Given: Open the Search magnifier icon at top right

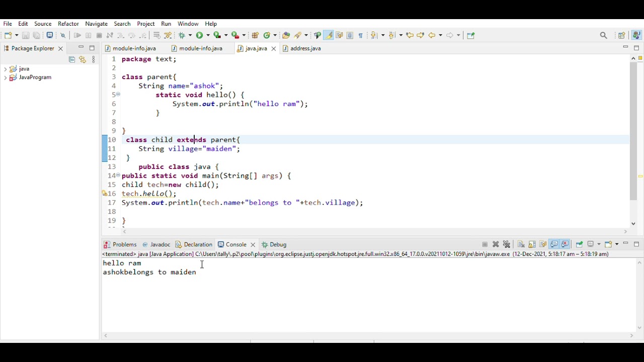Looking at the screenshot, I should [604, 35].
